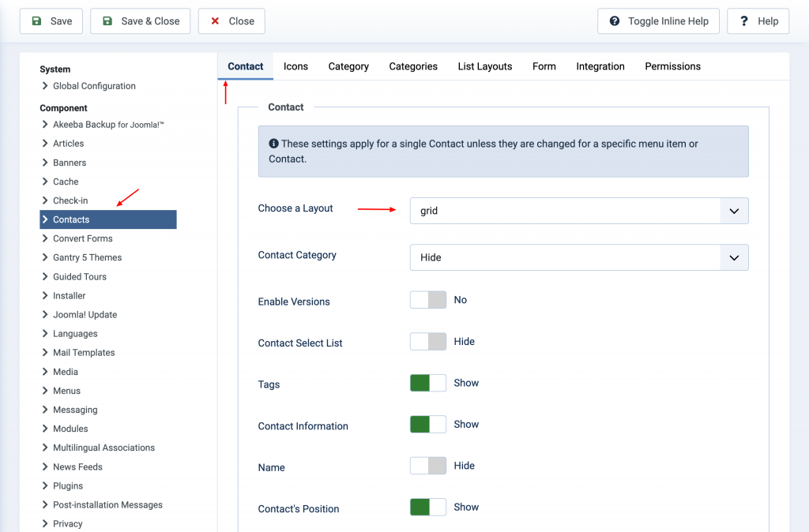Click the chevron icon beside Contacts
The height and width of the screenshot is (532, 809).
(x=45, y=219)
